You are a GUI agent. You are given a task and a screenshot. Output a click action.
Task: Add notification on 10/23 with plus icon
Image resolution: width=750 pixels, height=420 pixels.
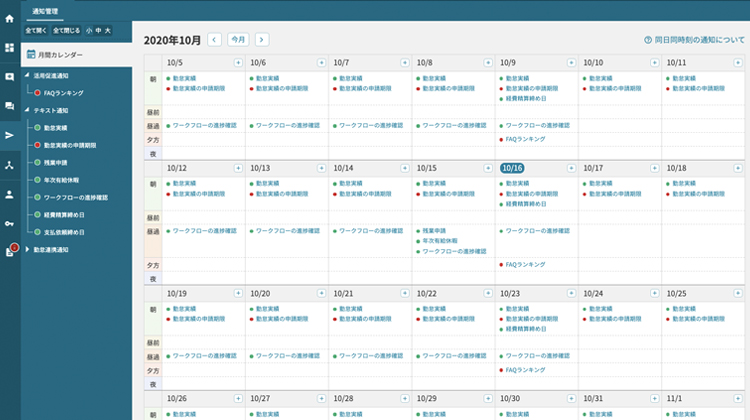point(571,293)
